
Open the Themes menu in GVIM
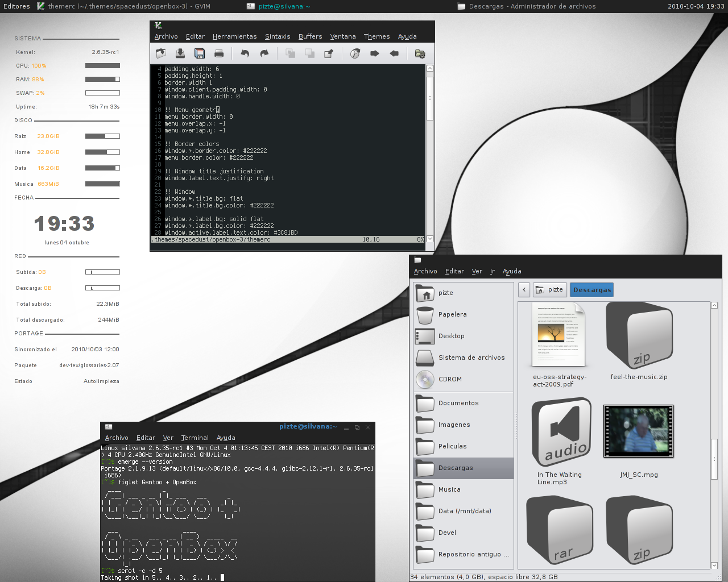(x=377, y=36)
